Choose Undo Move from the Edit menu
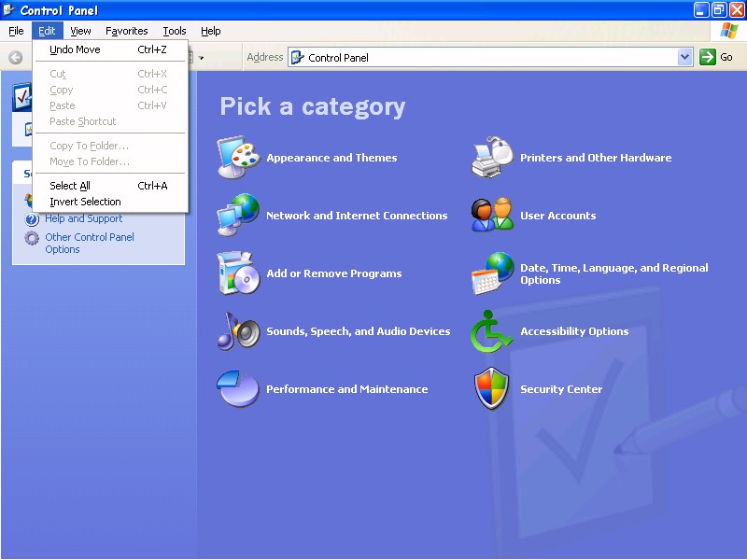The image size is (747, 560). pos(75,49)
